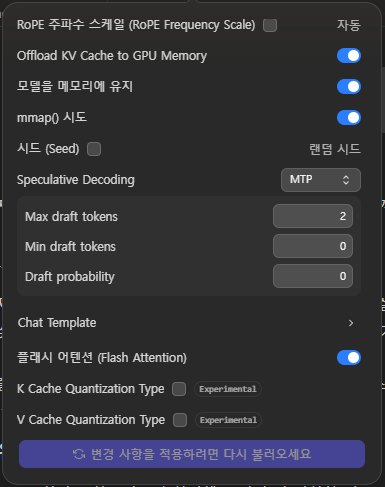Open the Speculative Decoding MTP dropdown
The height and width of the screenshot is (487, 385).
pos(321,180)
